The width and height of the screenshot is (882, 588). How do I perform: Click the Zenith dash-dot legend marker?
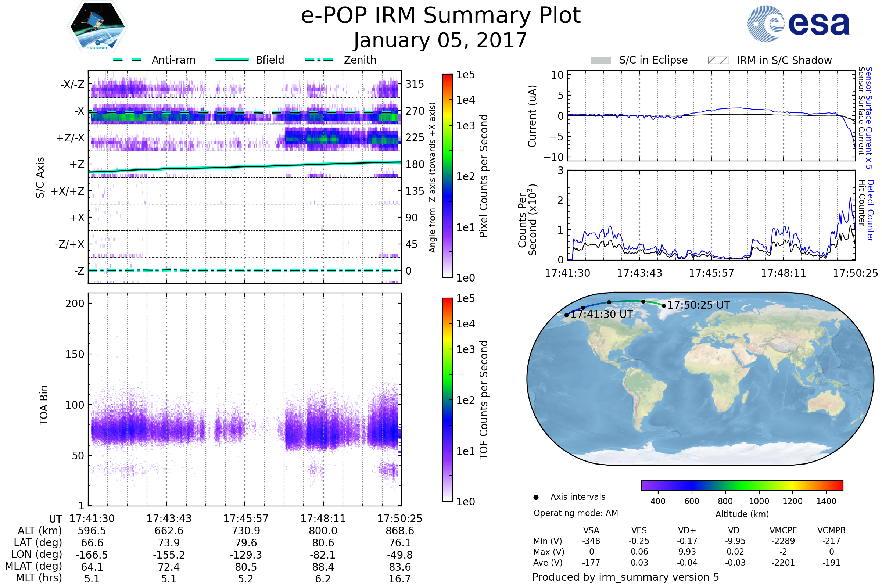pos(319,60)
